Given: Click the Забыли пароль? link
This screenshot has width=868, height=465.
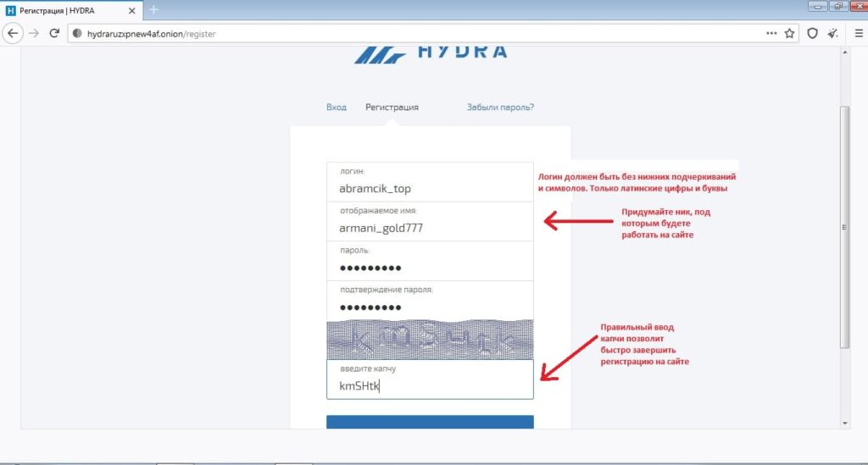Looking at the screenshot, I should point(500,108).
